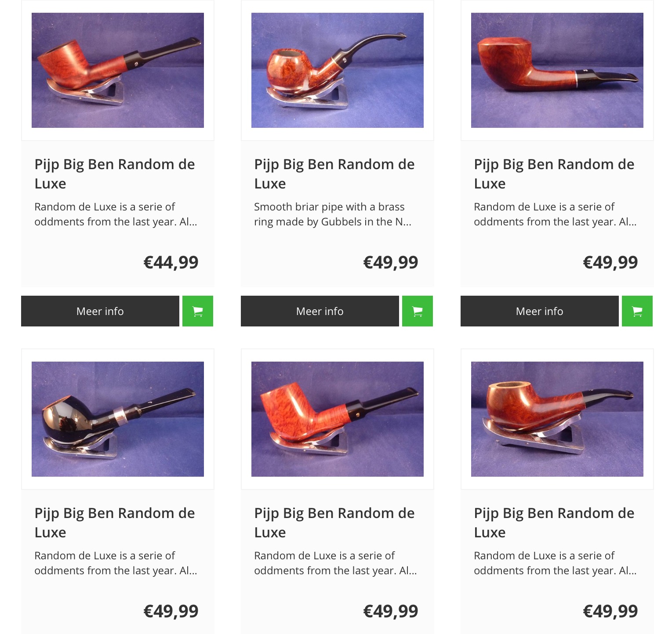Click the bottom-right product title link
This screenshot has width=672, height=634.
554,522
